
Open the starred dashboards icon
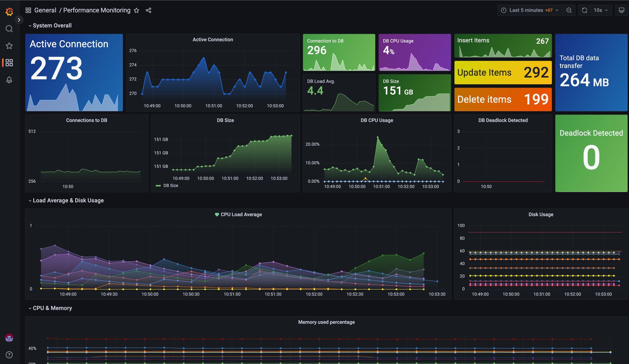(x=9, y=46)
